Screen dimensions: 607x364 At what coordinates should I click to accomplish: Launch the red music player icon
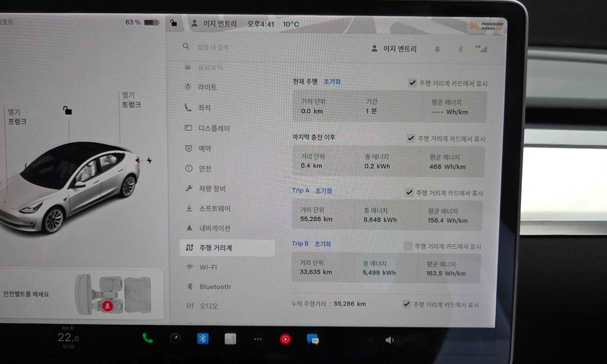(285, 339)
